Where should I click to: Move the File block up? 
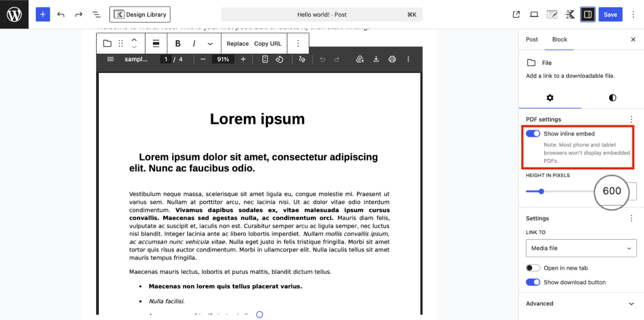click(135, 40)
